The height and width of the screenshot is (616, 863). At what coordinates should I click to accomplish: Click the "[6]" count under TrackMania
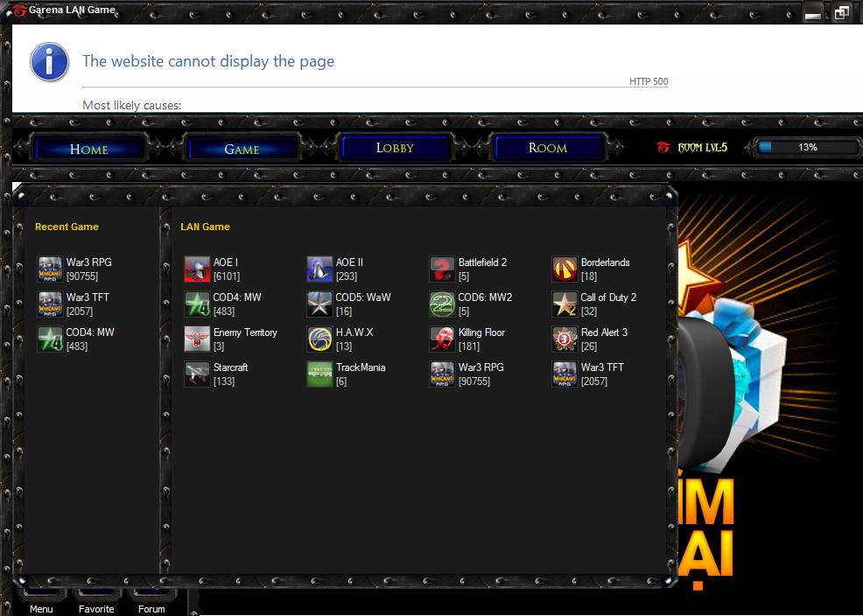pos(341,381)
